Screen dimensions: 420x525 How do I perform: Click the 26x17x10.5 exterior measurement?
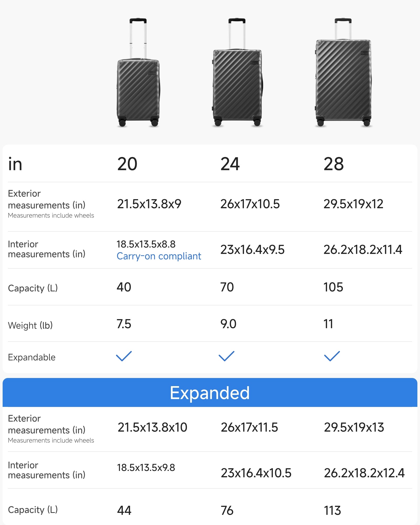[x=250, y=204]
